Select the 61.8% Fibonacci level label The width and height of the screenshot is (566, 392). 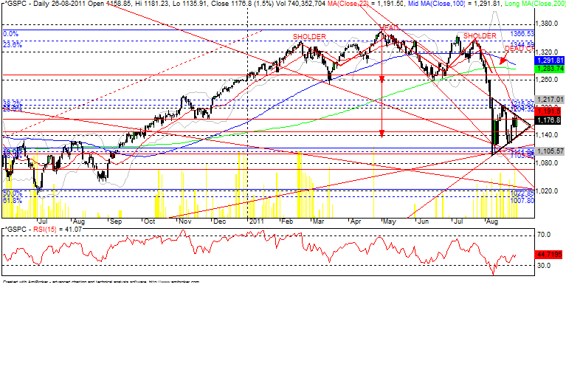[13, 201]
